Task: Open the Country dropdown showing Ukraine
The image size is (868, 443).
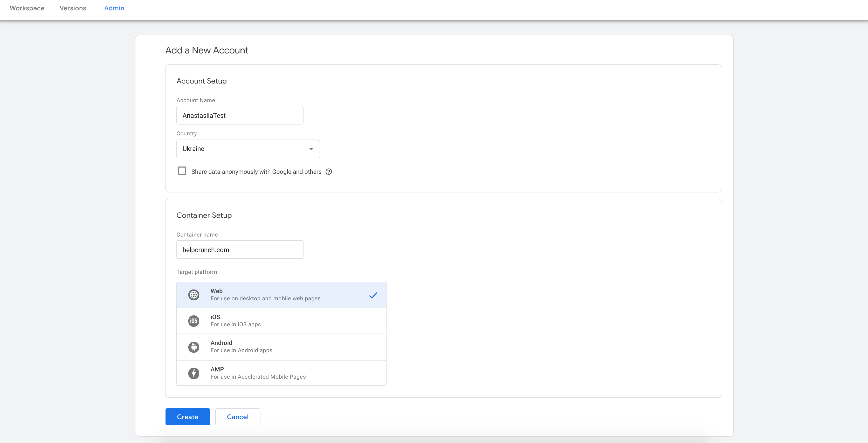Action: [x=248, y=149]
